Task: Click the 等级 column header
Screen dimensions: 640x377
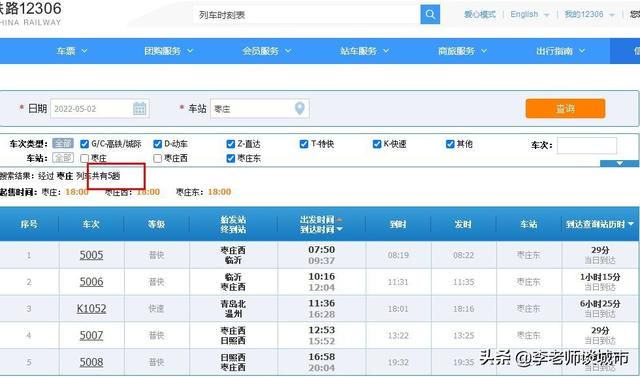Action: click(x=156, y=224)
